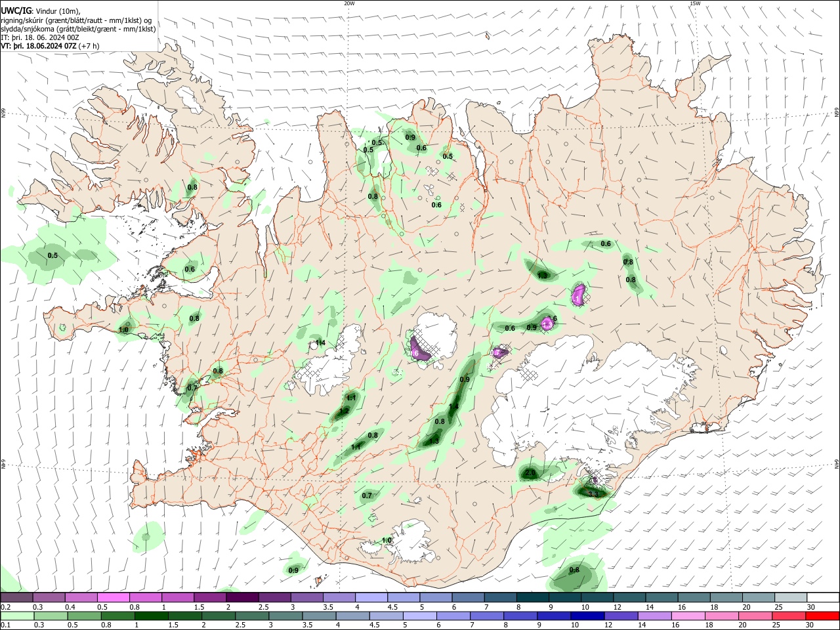Select the 'IT: þri. 18. 06. 2024 00Z' line
The height and width of the screenshot is (630, 840).
coord(39,37)
